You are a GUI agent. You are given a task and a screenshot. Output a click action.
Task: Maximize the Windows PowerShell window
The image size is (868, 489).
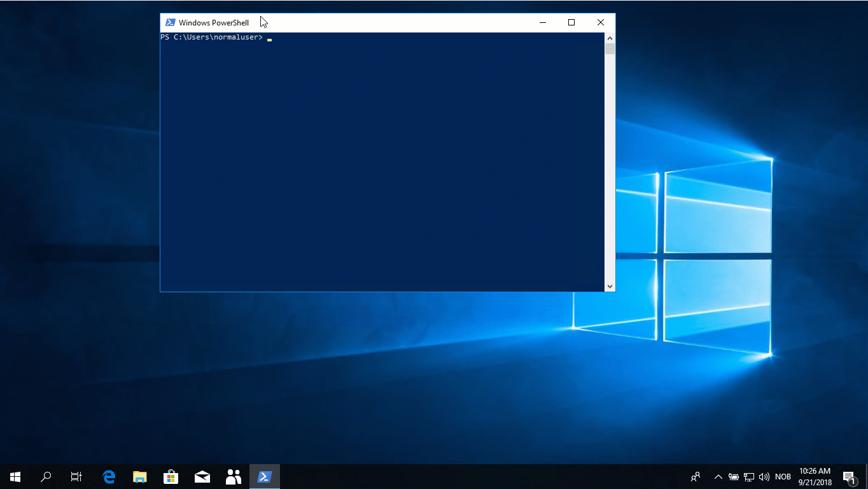click(x=571, y=22)
